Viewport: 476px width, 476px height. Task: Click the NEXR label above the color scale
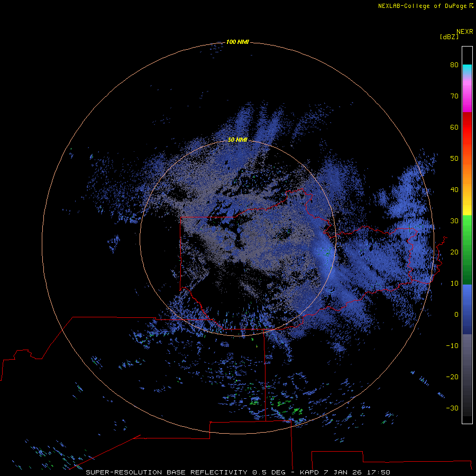pos(465,32)
